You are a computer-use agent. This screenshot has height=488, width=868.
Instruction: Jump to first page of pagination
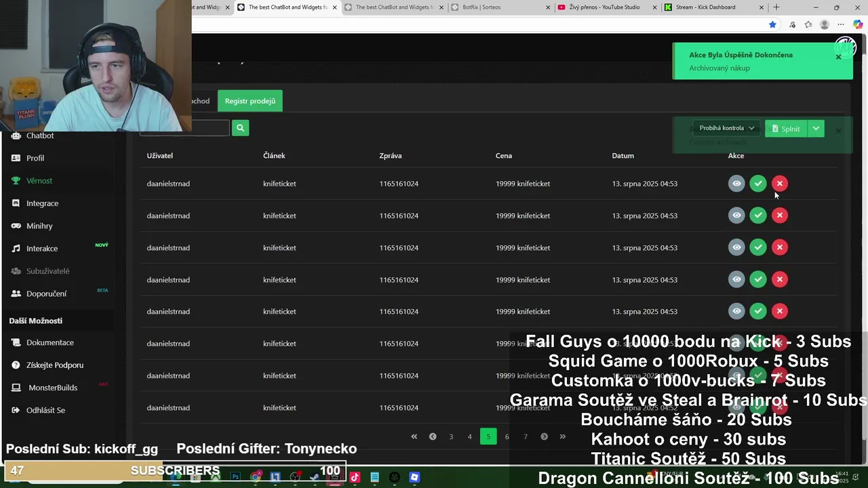click(x=414, y=436)
